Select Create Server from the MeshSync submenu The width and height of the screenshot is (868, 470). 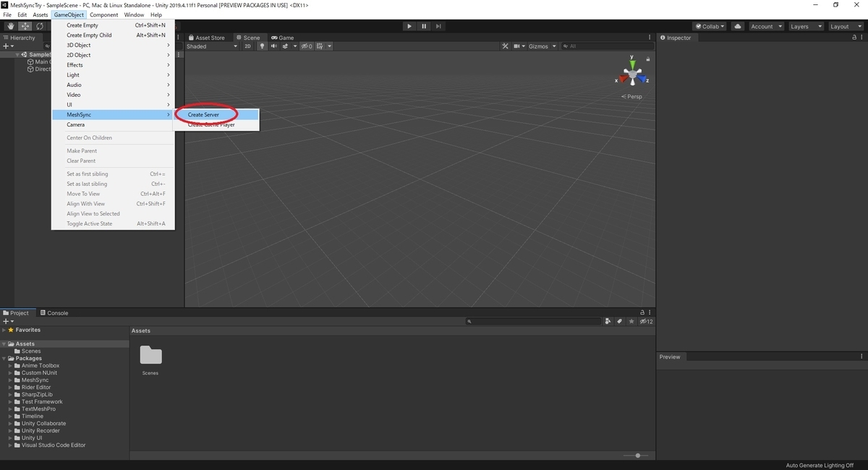[205, 114]
